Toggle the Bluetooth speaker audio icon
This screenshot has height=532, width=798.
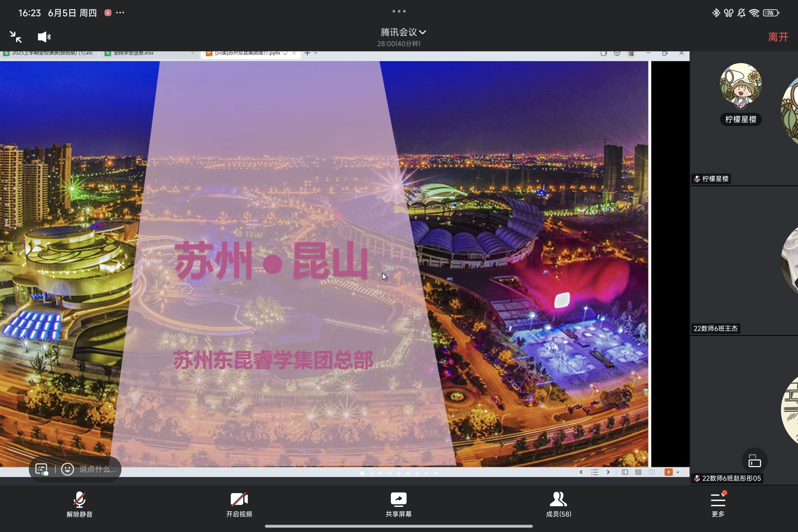[x=44, y=37]
